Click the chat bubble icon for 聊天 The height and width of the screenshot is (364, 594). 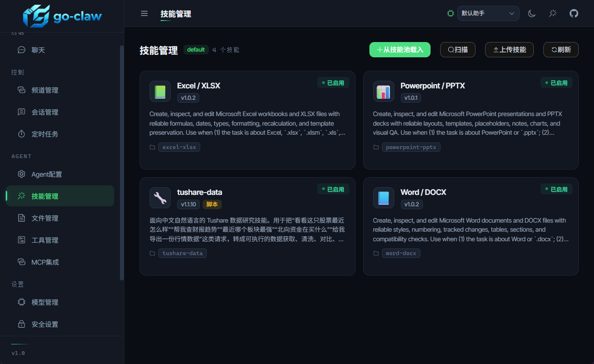pyautogui.click(x=22, y=50)
